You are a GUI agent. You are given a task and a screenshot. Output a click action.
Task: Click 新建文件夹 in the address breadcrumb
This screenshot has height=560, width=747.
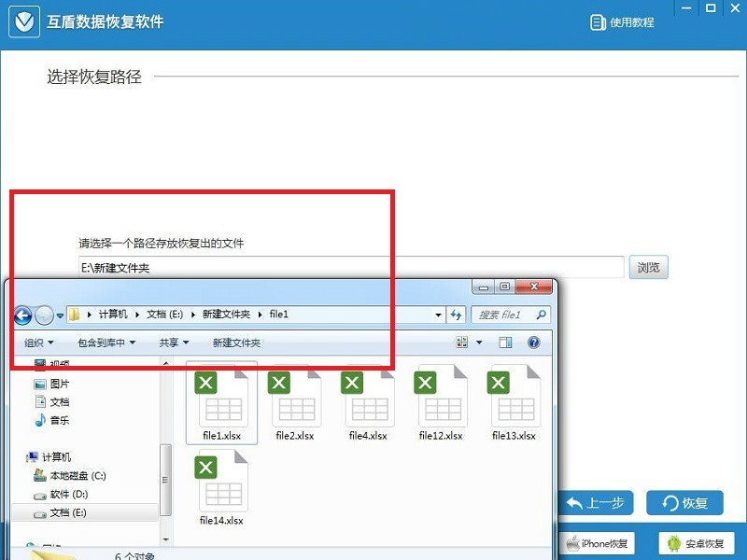226,315
